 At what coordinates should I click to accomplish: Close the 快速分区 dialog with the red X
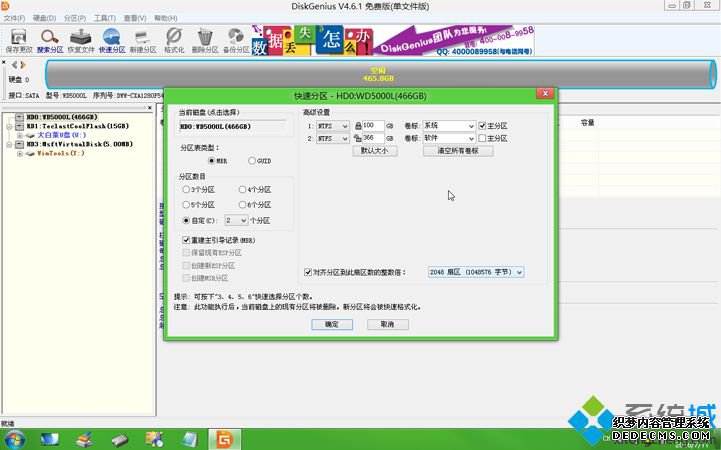tap(545, 93)
